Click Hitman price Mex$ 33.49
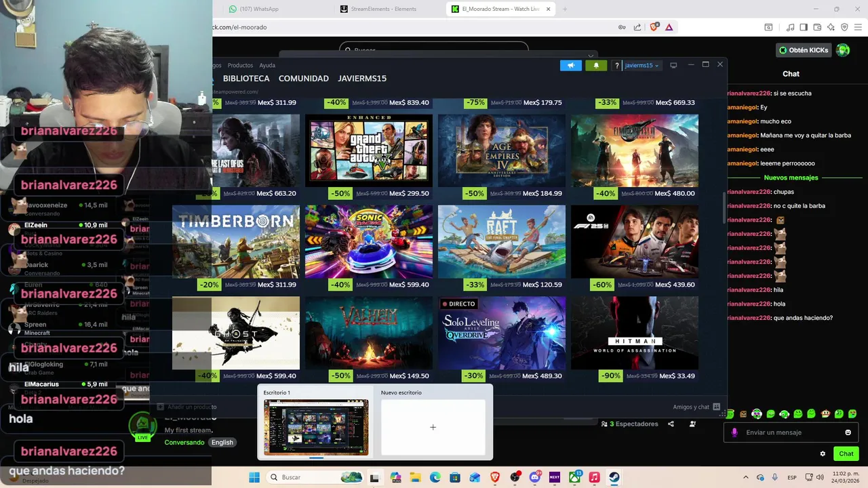 pos(677,375)
